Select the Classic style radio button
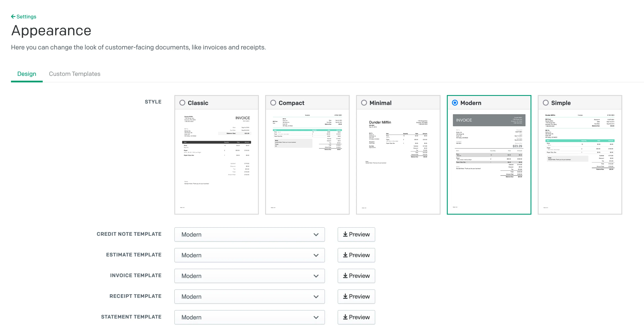This screenshot has height=327, width=644. (x=182, y=103)
